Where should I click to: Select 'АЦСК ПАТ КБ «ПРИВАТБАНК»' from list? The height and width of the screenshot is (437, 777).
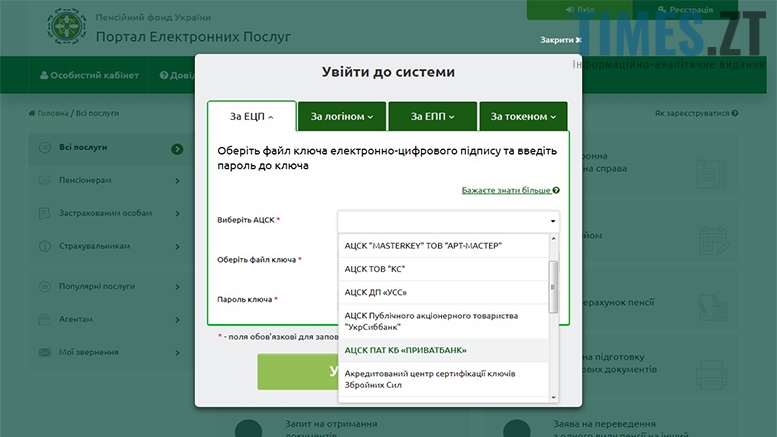(405, 350)
